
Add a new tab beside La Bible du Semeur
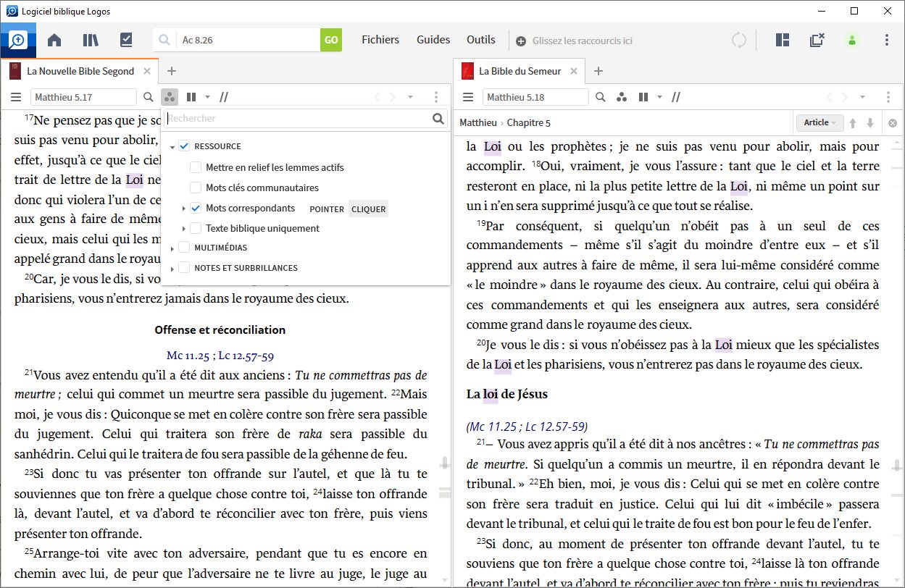tap(599, 71)
